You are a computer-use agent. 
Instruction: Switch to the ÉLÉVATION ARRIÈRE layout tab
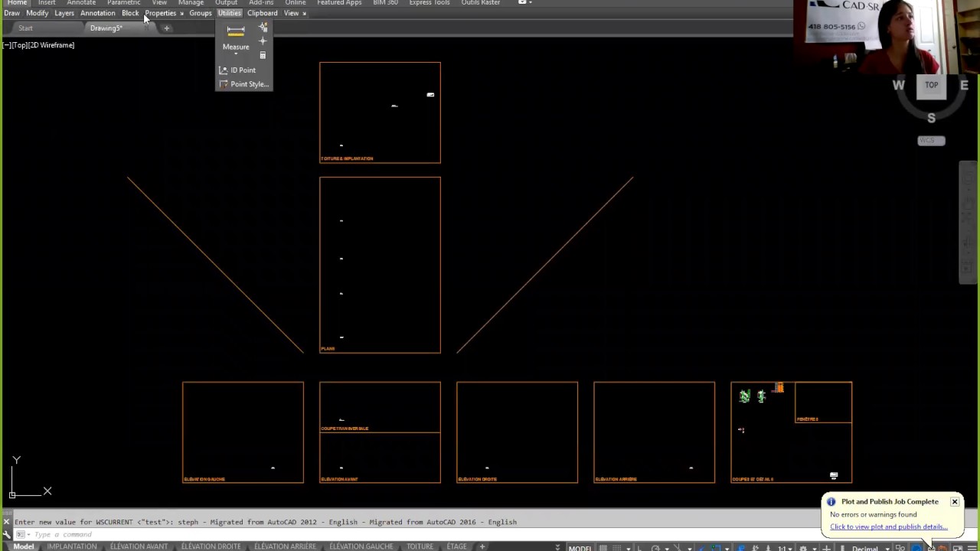285,546
